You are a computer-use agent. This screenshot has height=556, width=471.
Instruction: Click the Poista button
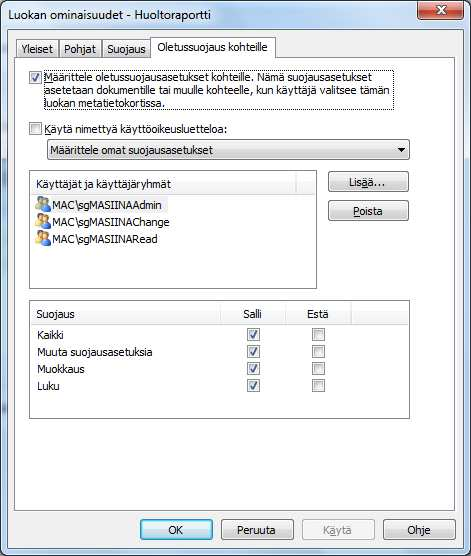point(368,211)
